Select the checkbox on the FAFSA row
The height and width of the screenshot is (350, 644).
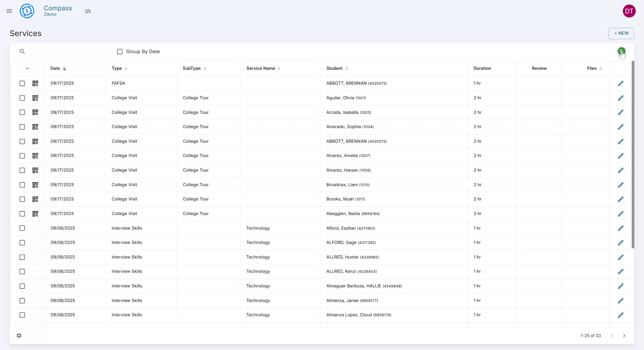coord(22,83)
